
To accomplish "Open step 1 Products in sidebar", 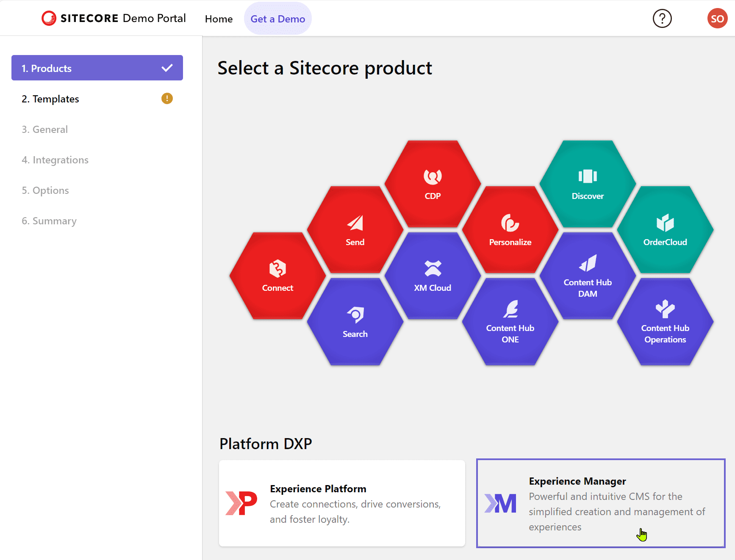I will pos(97,68).
